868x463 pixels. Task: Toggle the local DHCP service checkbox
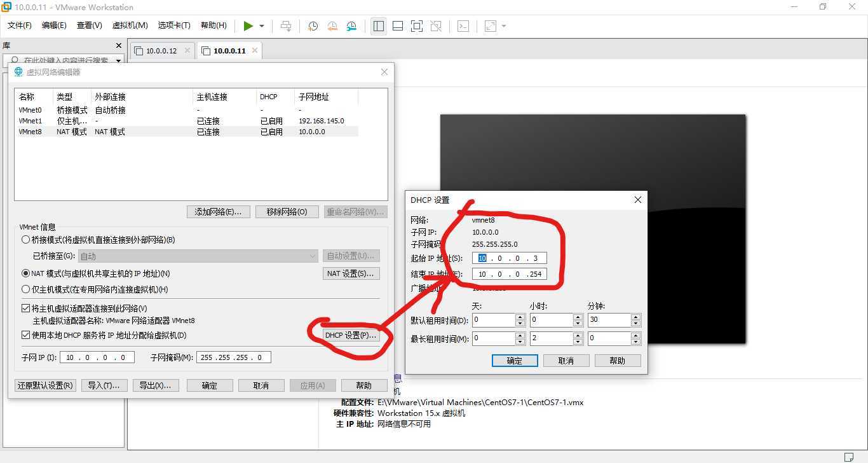click(x=26, y=335)
